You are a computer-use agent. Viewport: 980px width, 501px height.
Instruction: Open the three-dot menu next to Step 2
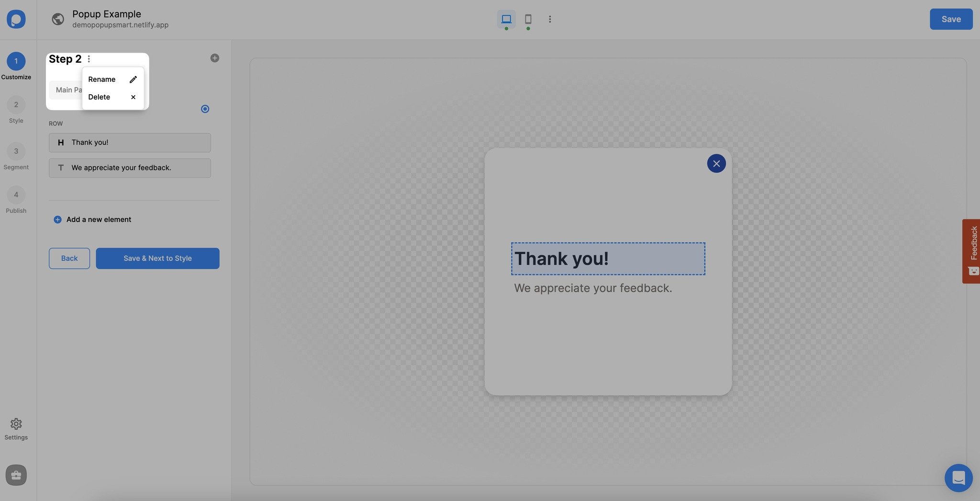point(89,58)
